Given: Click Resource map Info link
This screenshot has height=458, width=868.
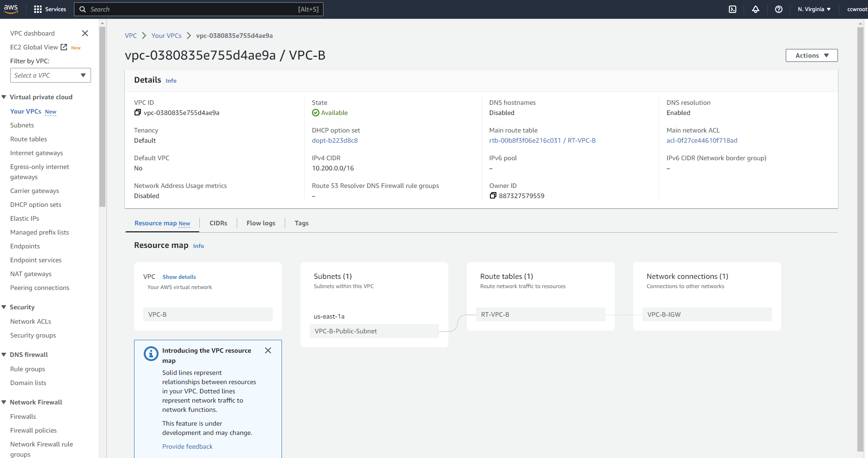Looking at the screenshot, I should [x=198, y=246].
